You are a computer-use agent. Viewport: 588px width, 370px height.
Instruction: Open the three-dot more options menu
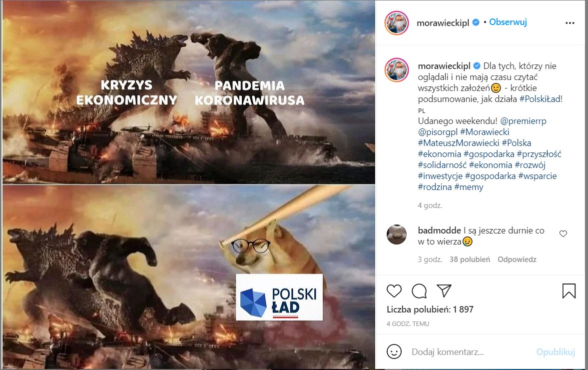pyautogui.click(x=570, y=23)
